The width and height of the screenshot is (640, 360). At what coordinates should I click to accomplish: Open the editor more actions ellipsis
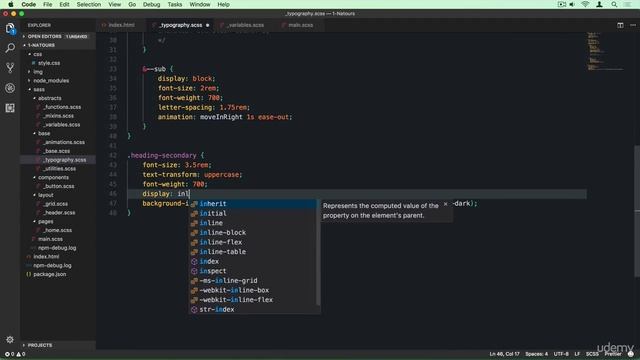pyautogui.click(x=633, y=25)
